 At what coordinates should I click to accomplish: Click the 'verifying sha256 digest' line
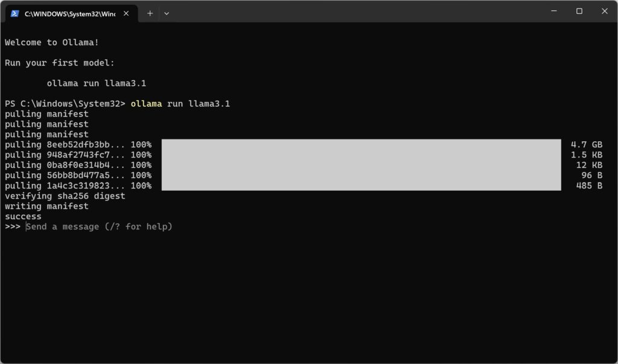[x=65, y=196]
